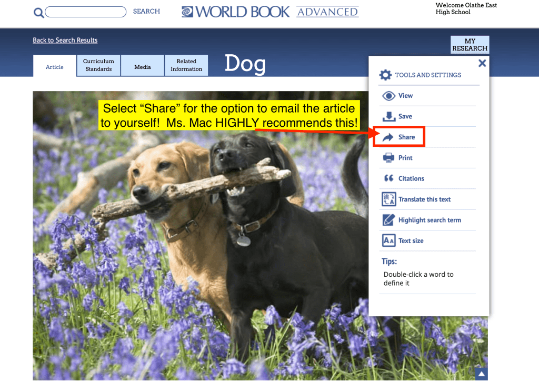Click inside the search input field
Screen dimensions: 539x392
(86, 12)
